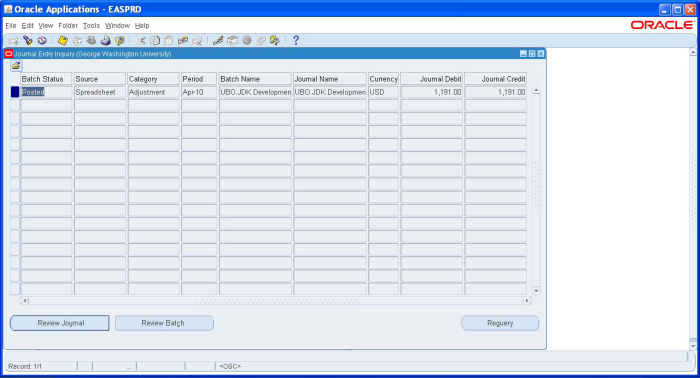The image size is (700, 378).
Task: Open the Edit menu
Action: tap(28, 26)
